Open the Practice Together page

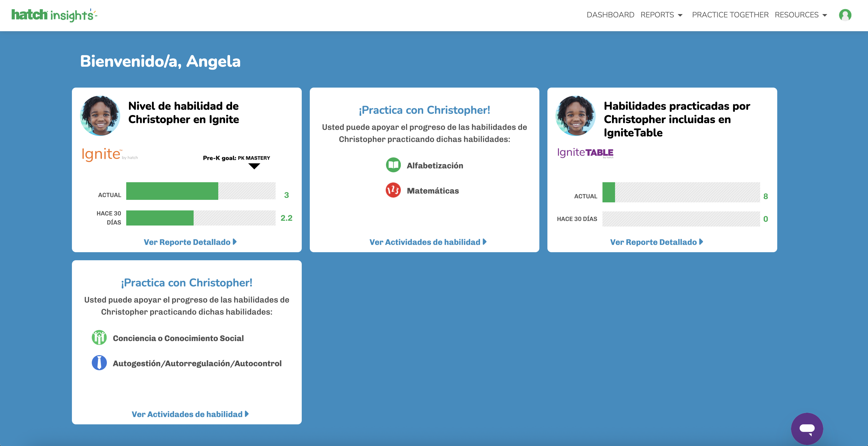pyautogui.click(x=730, y=15)
